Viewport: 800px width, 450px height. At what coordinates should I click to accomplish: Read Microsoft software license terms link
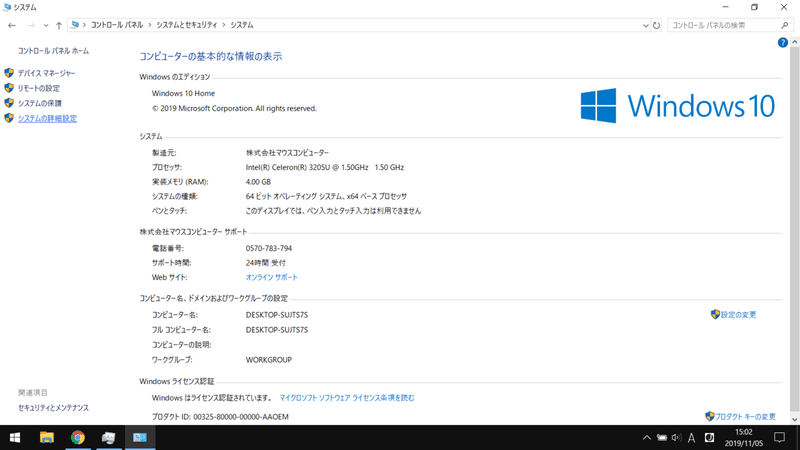347,398
